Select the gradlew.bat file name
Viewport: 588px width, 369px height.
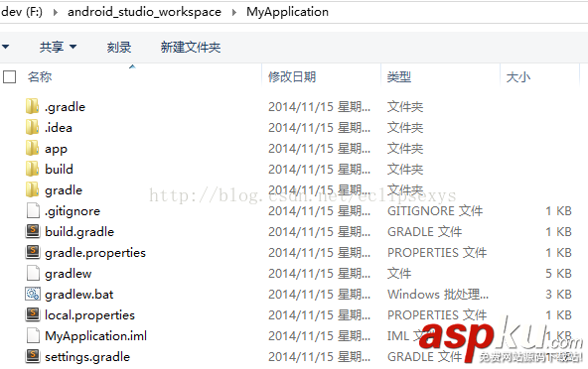78,295
